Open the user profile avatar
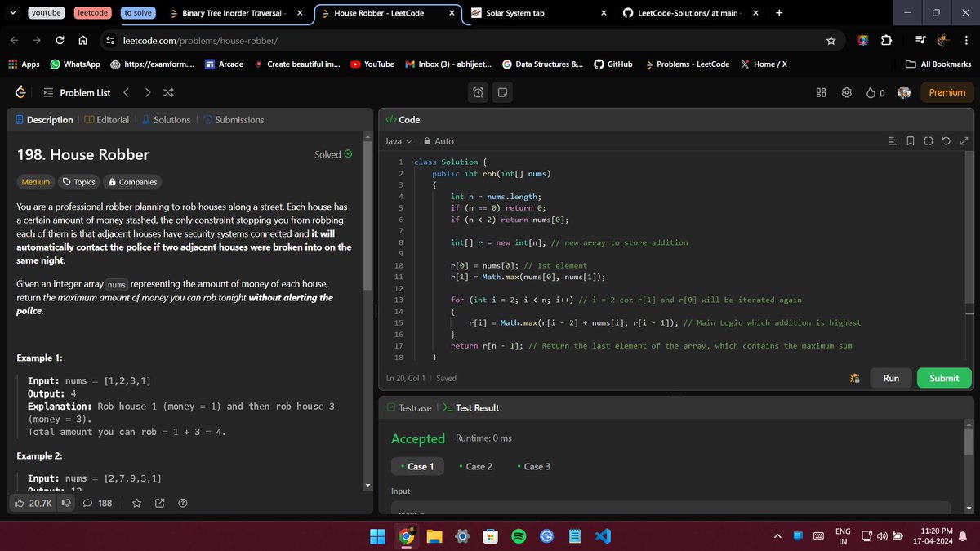Viewport: 980px width, 551px height. 904,92
